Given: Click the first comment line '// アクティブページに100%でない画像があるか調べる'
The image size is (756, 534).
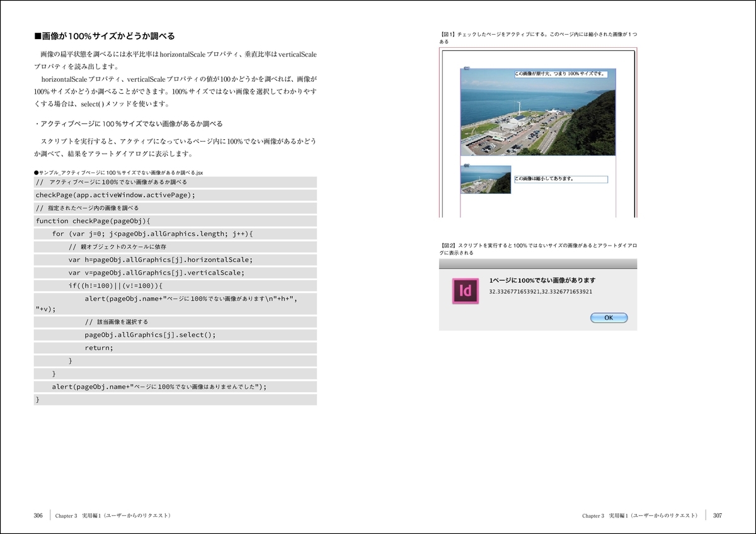Looking at the screenshot, I should [x=175, y=182].
